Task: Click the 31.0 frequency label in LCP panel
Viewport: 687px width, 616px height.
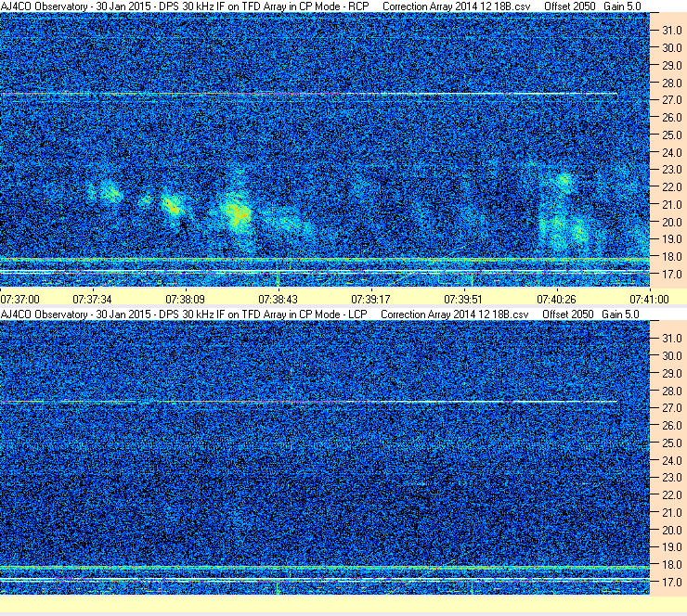Action: point(671,338)
